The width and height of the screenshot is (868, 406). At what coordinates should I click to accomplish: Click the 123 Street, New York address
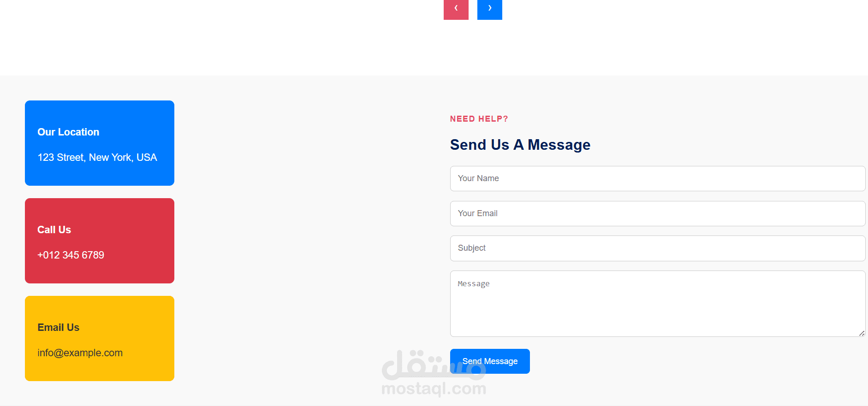pyautogui.click(x=97, y=158)
